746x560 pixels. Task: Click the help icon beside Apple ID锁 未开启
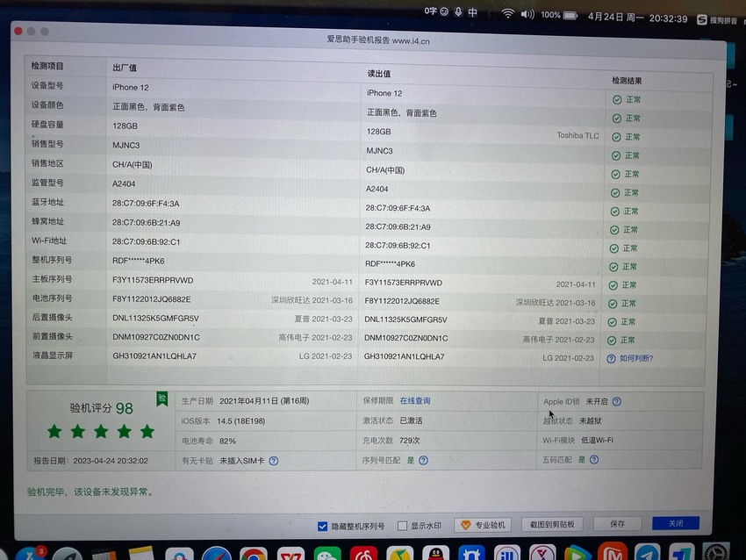(x=617, y=401)
